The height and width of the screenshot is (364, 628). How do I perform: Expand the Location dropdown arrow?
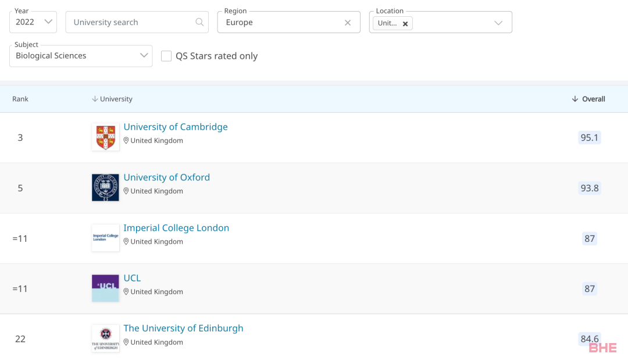(x=498, y=23)
